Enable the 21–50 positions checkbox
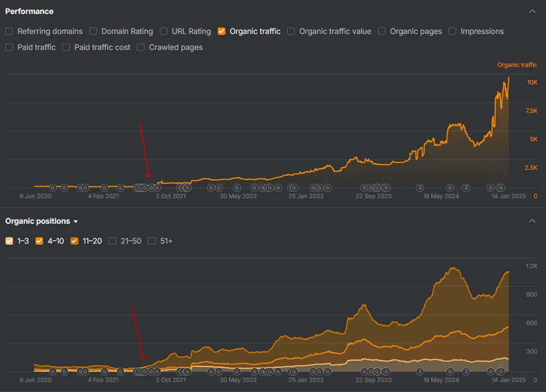The width and height of the screenshot is (546, 392). tap(113, 241)
